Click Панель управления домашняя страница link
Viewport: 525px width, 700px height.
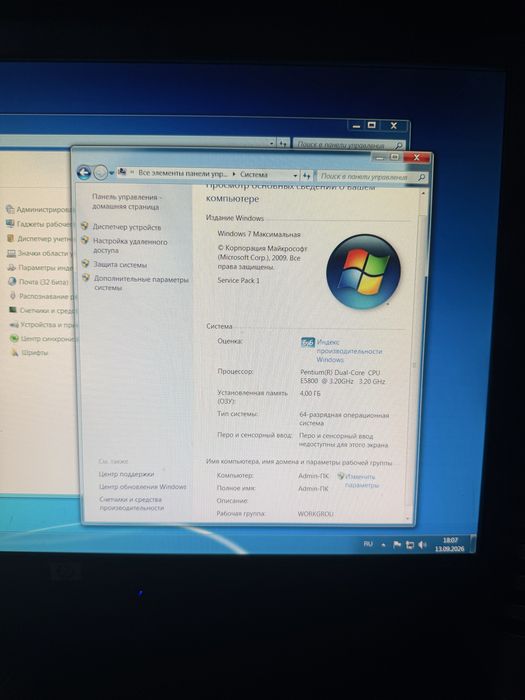(x=127, y=202)
